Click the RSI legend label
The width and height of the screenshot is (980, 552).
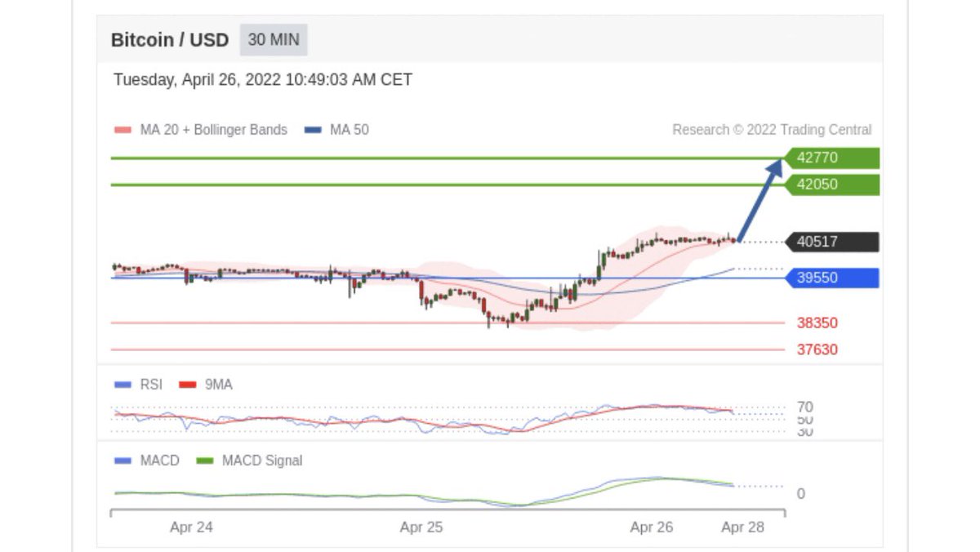click(x=151, y=384)
